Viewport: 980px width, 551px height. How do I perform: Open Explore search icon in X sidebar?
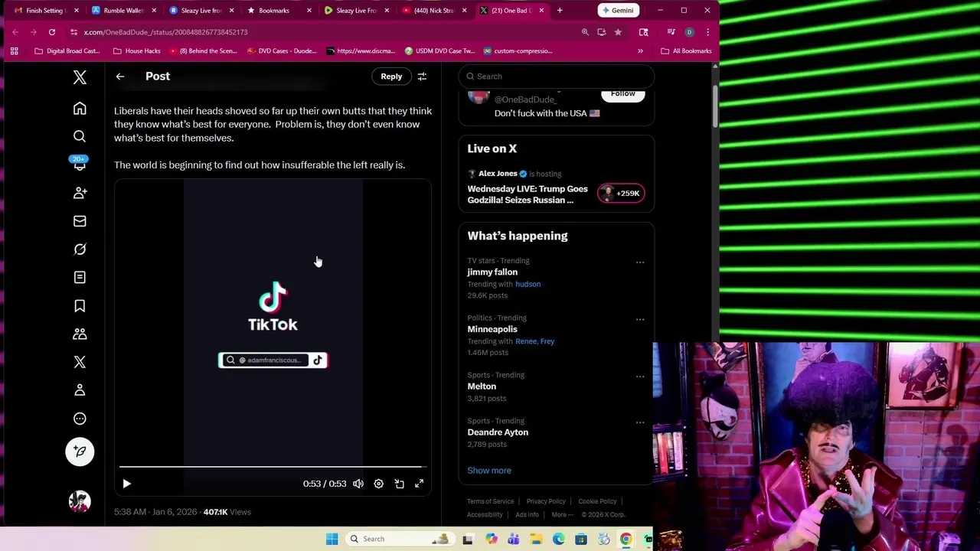80,136
